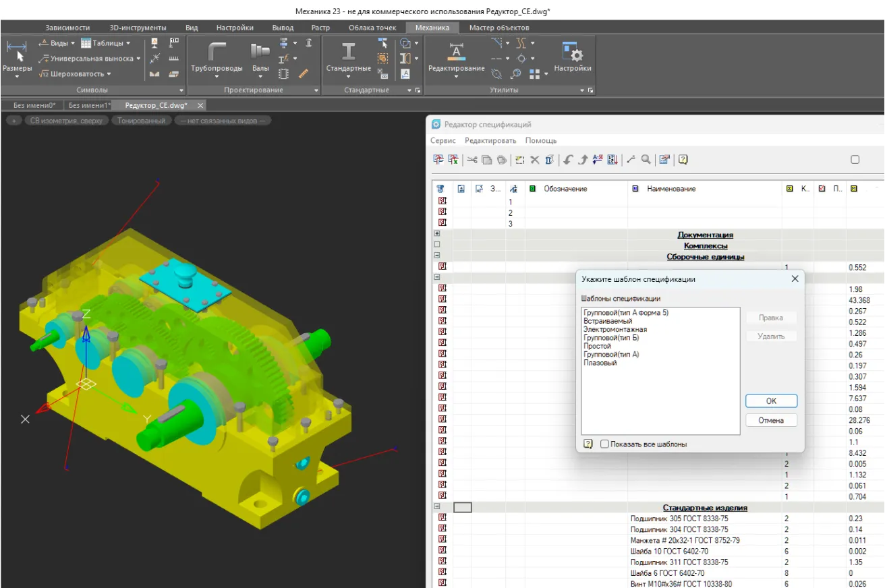Expand the Документация section
Screen dimensions: 885x588
437,234
